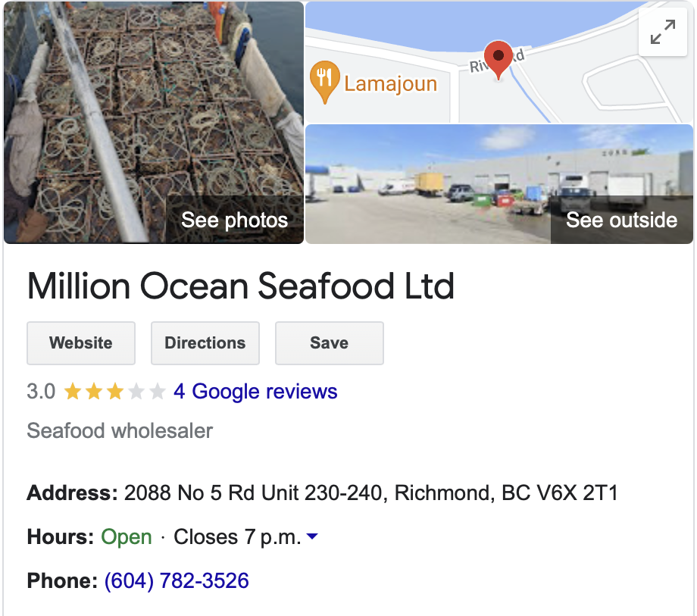Screen dimensions: 697x616
Task: Save Million Ocean Seafood Ltd
Action: tap(330, 343)
